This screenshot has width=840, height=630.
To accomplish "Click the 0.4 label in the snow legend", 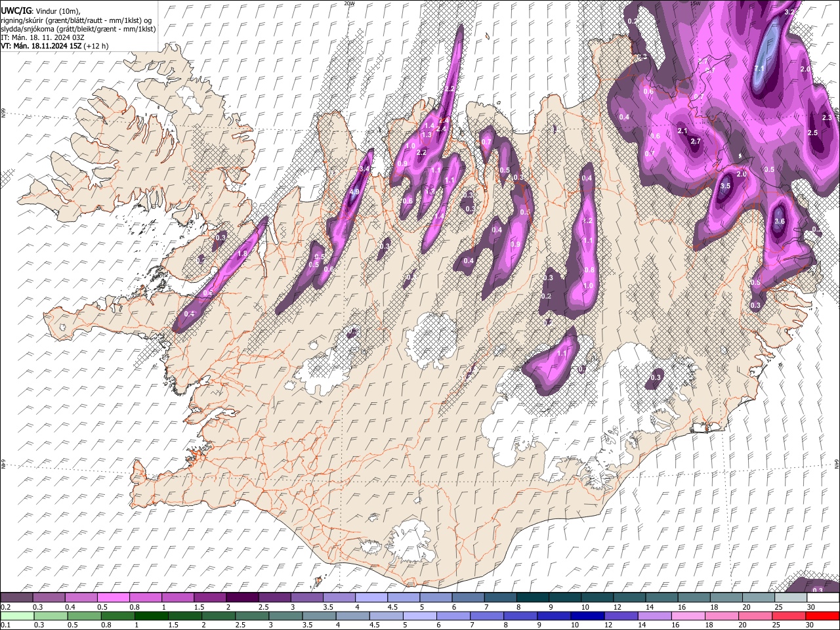I will coord(71,607).
